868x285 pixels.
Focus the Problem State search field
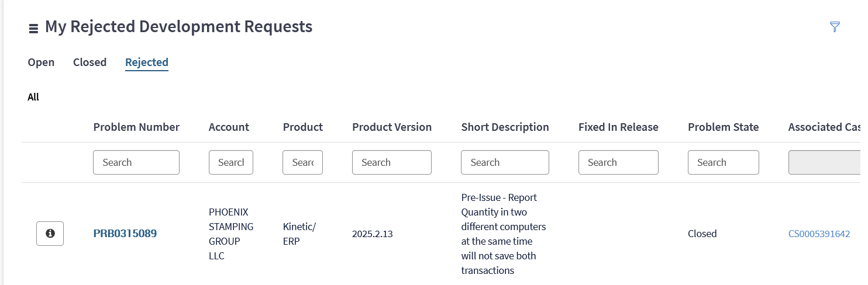point(724,162)
